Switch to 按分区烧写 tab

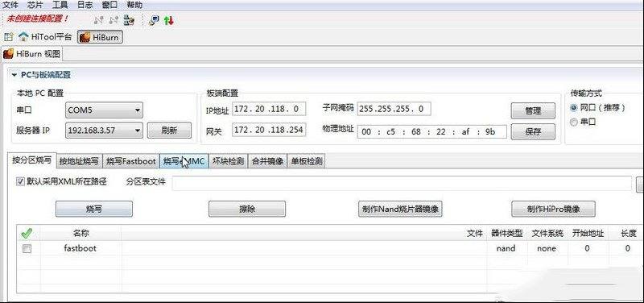tap(31, 160)
